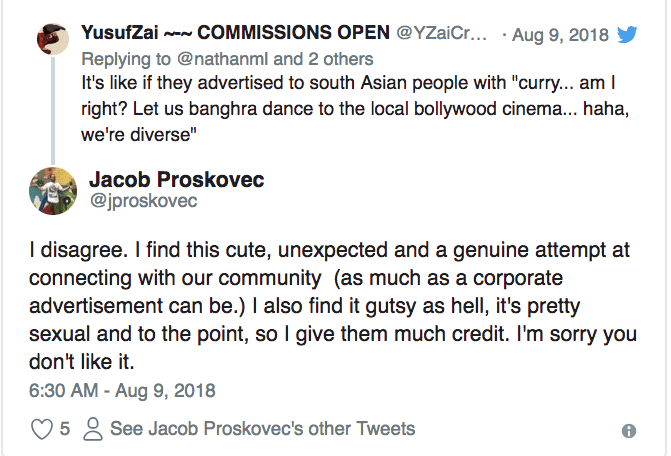Open the @YZaiCr... handle link
The width and height of the screenshot is (671, 456).
[x=443, y=34]
